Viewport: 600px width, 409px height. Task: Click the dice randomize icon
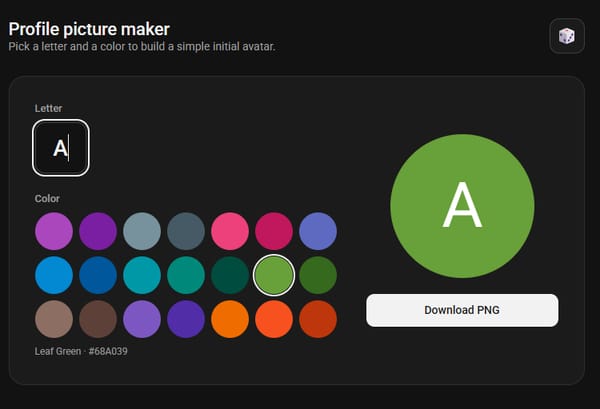(x=567, y=36)
